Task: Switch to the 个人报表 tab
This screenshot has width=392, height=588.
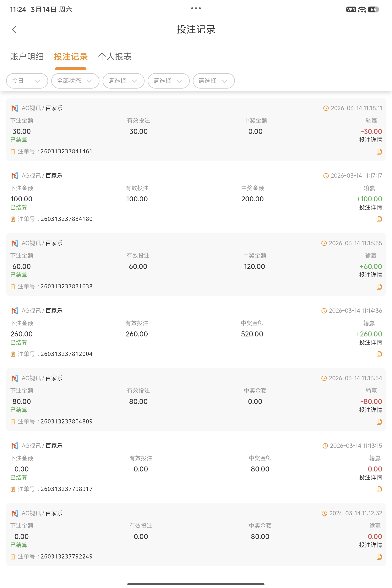Action: point(115,57)
